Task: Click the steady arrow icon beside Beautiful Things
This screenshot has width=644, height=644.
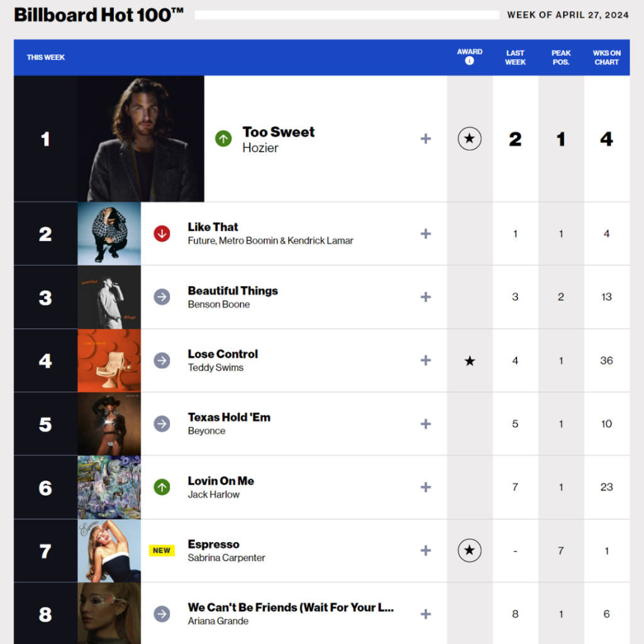Action: pos(162,297)
